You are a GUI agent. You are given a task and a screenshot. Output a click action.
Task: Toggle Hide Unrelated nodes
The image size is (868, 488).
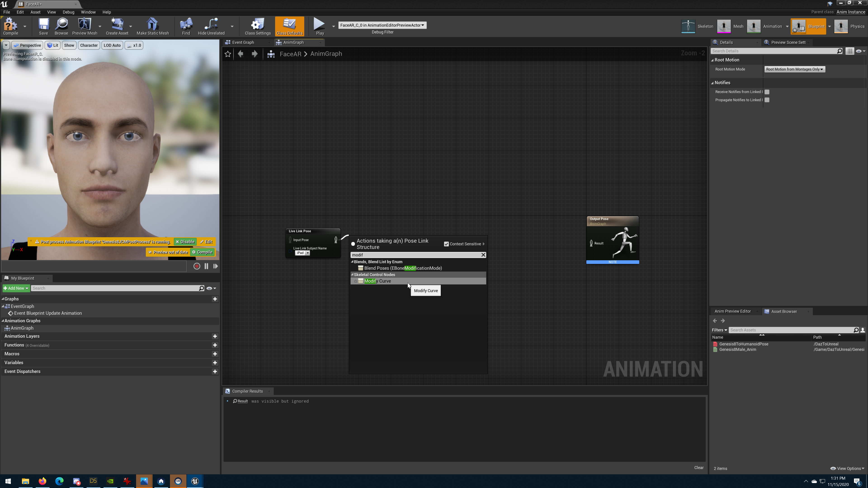click(211, 26)
